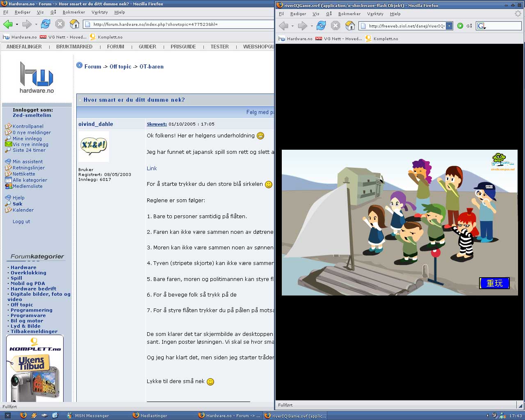
Task: Click green Go button beside riverIQGame address bar
Action: [460, 26]
